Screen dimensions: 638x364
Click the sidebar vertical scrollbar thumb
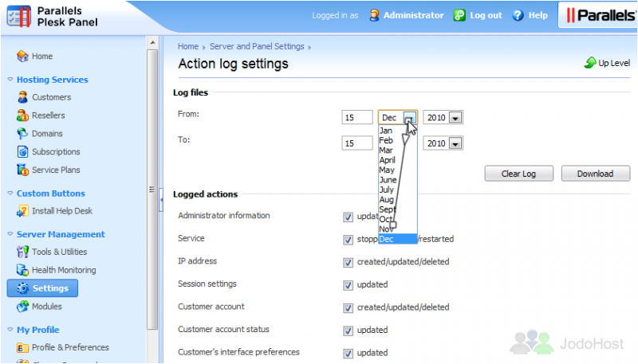click(x=152, y=190)
